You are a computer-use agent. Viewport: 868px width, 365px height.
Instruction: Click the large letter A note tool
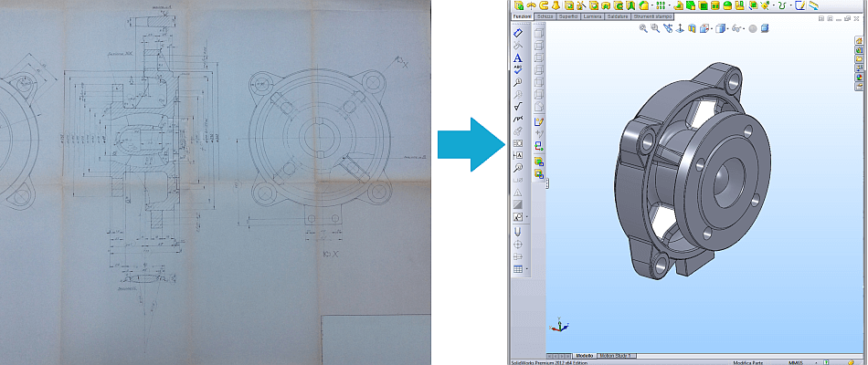tap(518, 58)
